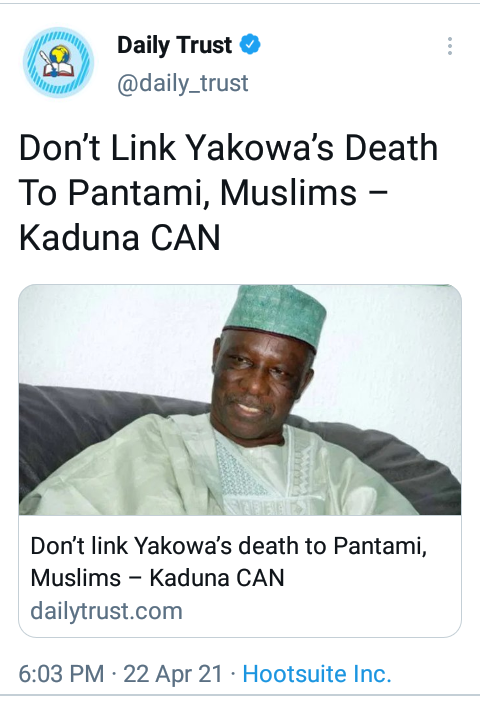Open the three-dot more options menu
This screenshot has width=480, height=715.
pos(450,46)
